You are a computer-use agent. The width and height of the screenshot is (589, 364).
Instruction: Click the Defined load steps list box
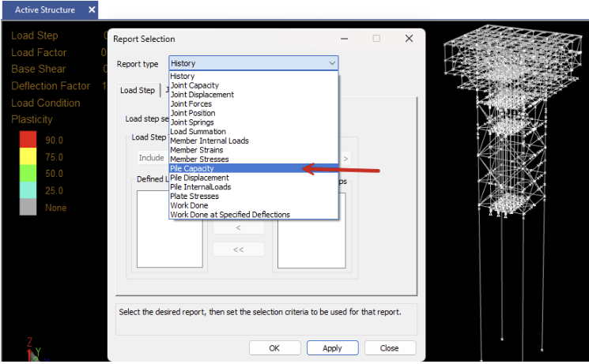[x=170, y=229]
